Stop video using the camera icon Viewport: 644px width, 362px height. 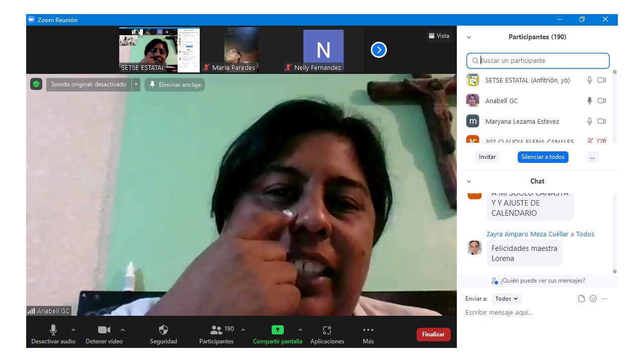104,330
